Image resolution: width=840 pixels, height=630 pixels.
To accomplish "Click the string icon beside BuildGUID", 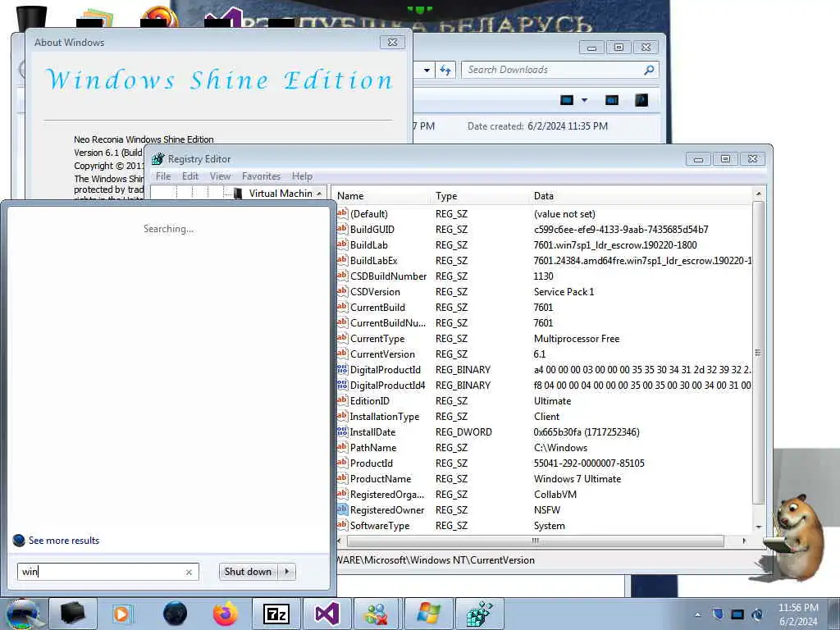I will (342, 230).
